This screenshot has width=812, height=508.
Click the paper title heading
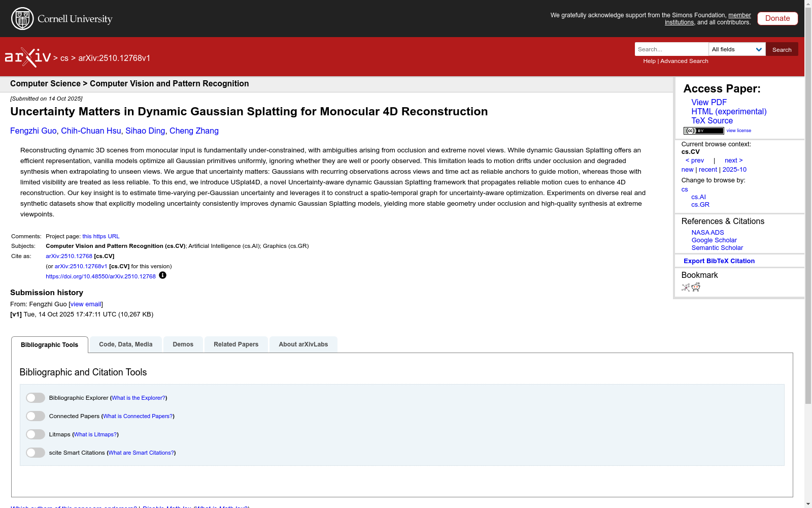click(x=249, y=112)
